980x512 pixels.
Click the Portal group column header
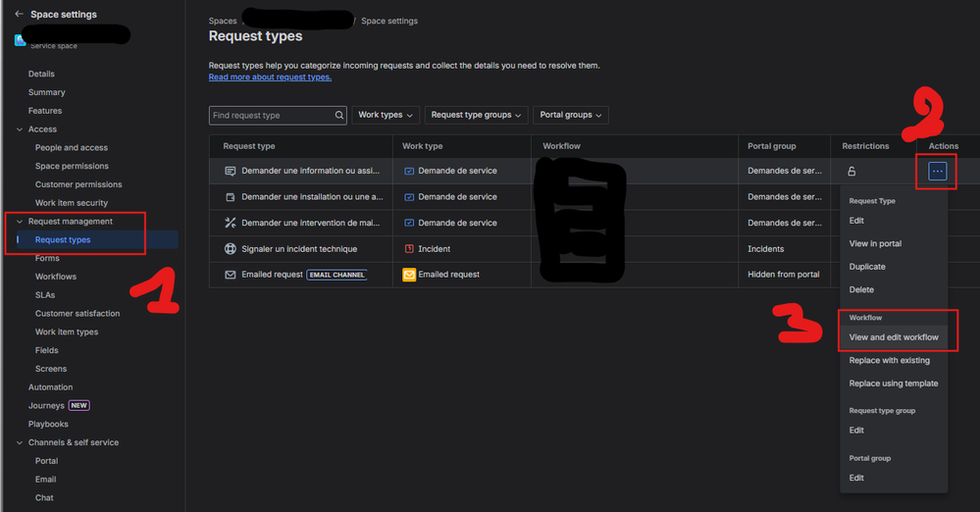[x=772, y=146]
